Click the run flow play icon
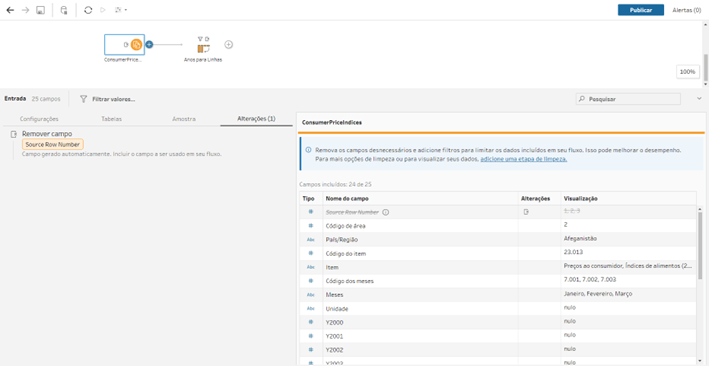Viewport: 709px width, 366px height. coord(103,10)
